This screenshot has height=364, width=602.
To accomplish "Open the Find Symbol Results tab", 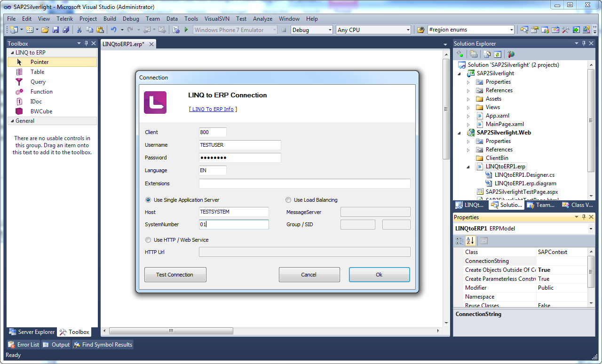I will point(103,345).
